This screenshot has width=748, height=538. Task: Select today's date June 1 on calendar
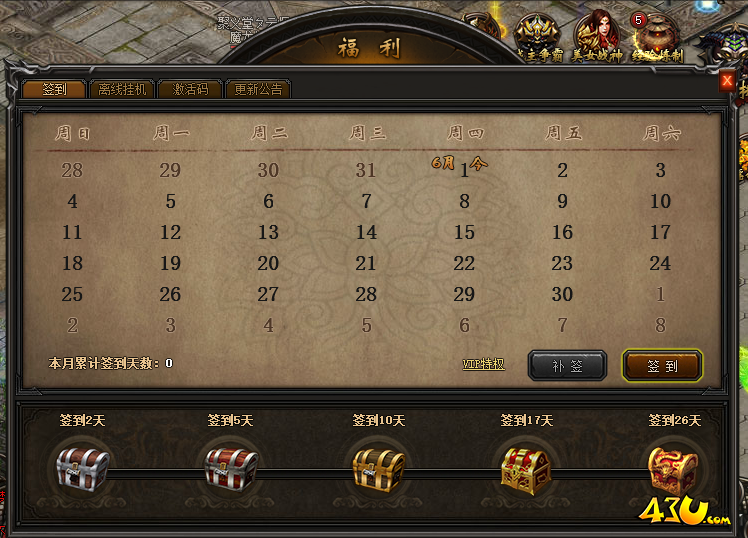(x=464, y=170)
